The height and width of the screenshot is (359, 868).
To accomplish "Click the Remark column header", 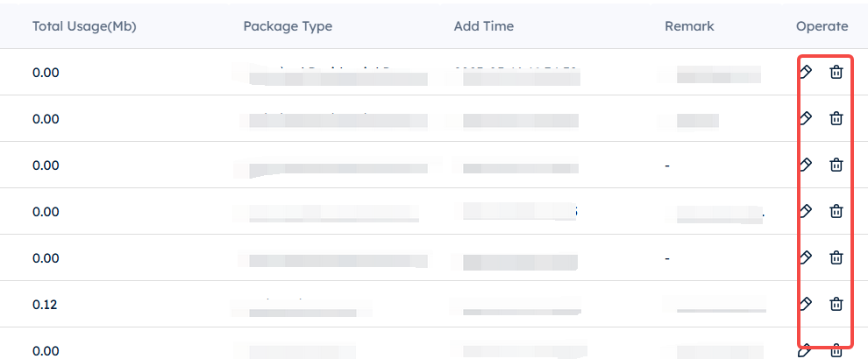I will (x=689, y=26).
